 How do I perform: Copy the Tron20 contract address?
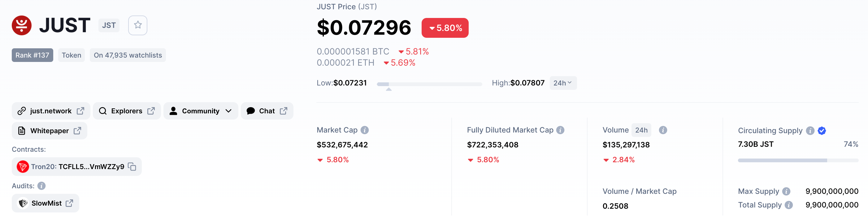point(132,167)
